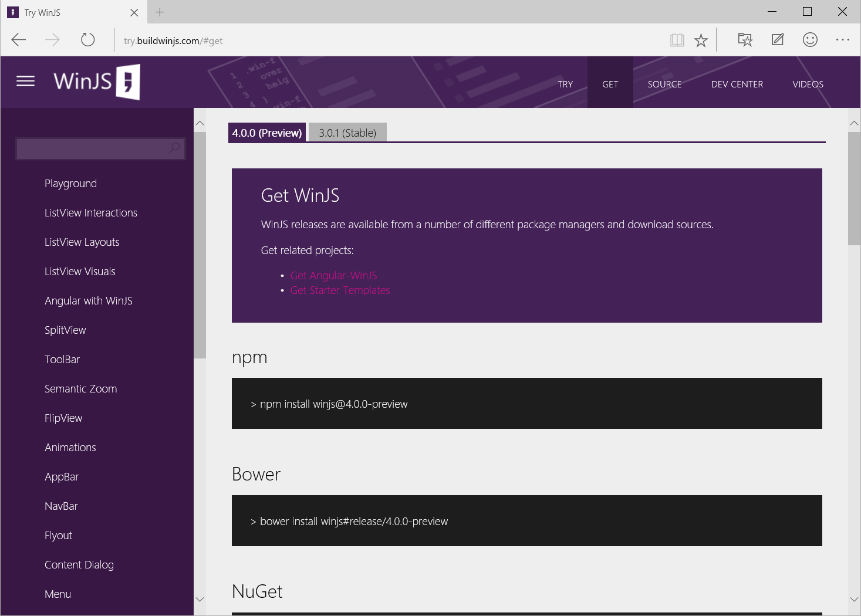Click sidebar scrollbar down arrow
Screen dimensions: 861x616
(200, 599)
